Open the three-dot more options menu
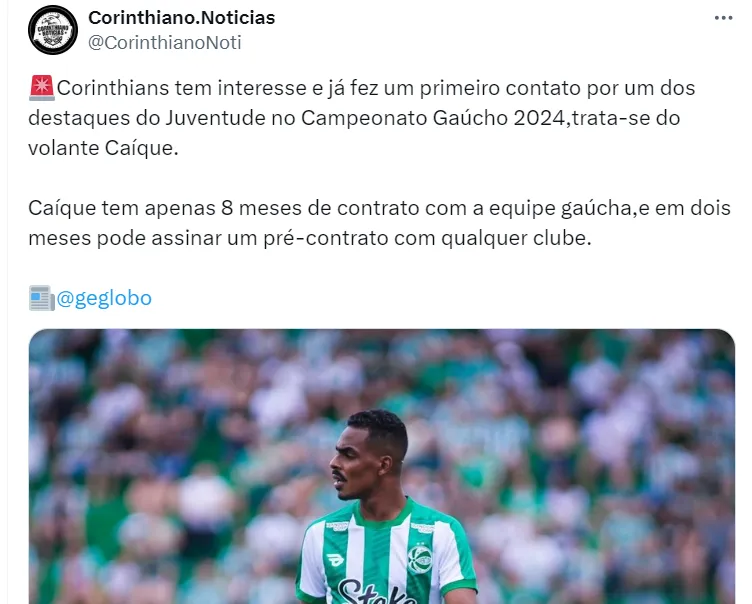 (723, 18)
